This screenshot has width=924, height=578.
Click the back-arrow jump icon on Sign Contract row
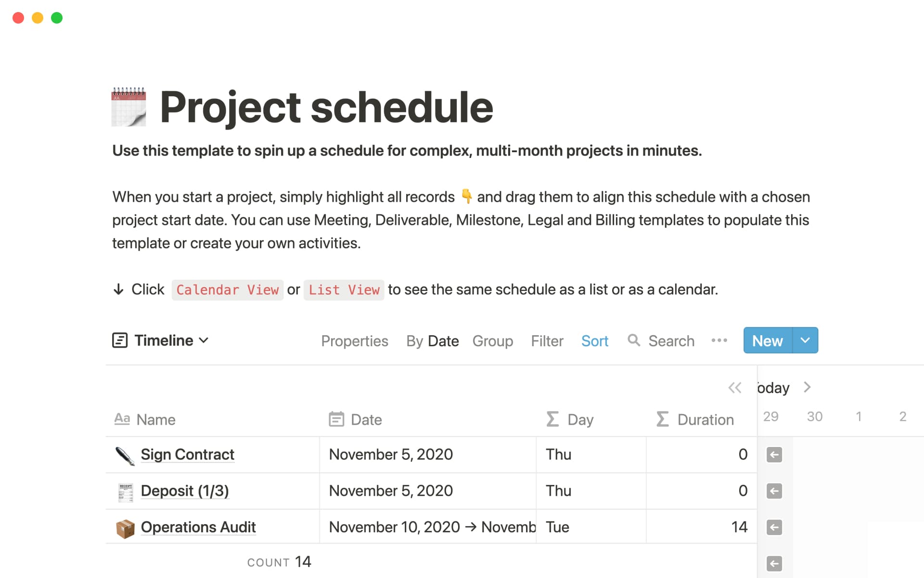coord(774,454)
